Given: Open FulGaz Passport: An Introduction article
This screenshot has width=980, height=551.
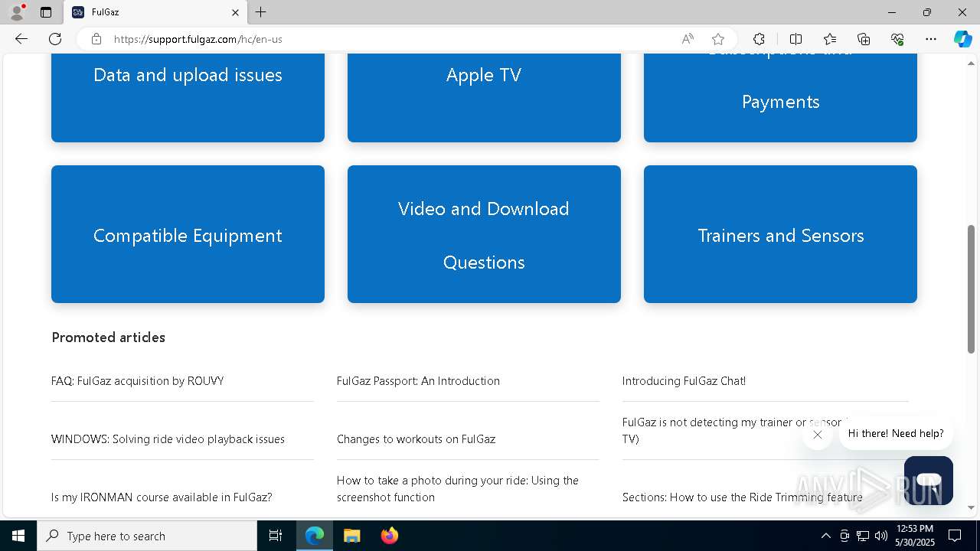Looking at the screenshot, I should point(418,381).
